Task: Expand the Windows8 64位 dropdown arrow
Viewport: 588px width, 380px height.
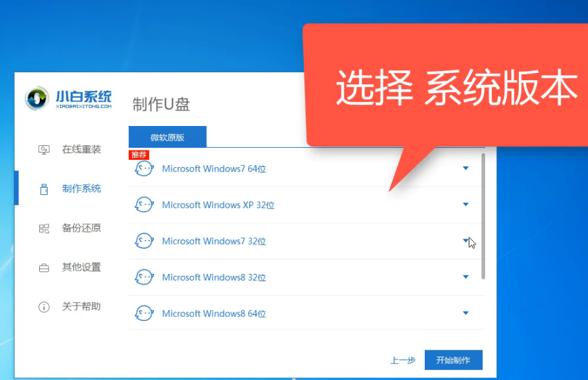Action: pos(465,313)
